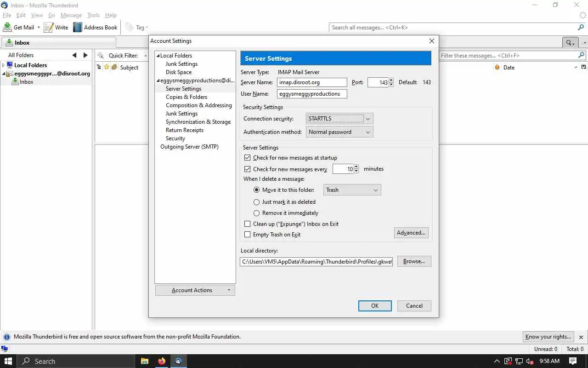
Task: Expand Local Folders in folder pane
Action: coord(3,65)
